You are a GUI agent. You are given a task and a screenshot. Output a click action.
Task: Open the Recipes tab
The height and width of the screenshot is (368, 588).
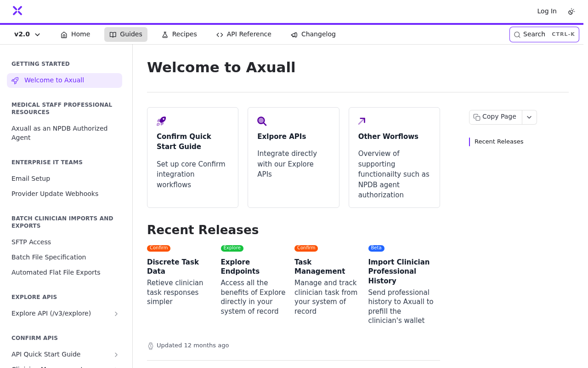pyautogui.click(x=179, y=34)
